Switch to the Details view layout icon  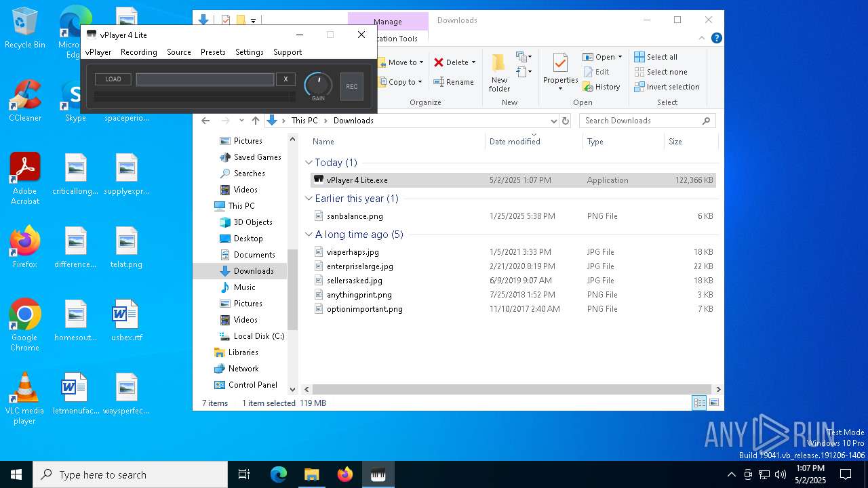click(x=699, y=403)
